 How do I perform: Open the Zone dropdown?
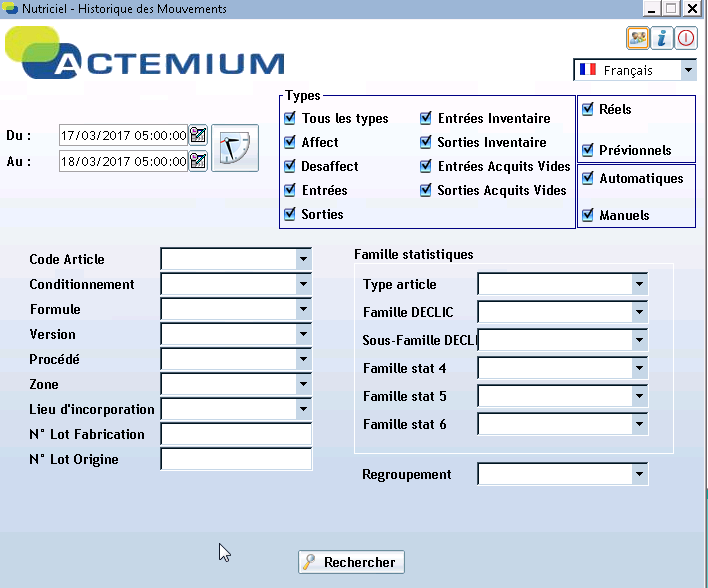coord(303,384)
